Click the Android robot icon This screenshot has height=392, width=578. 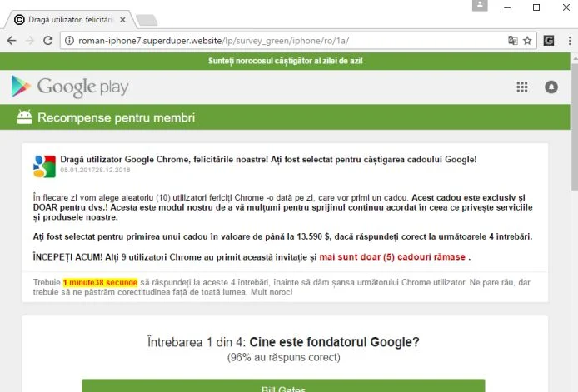25,117
